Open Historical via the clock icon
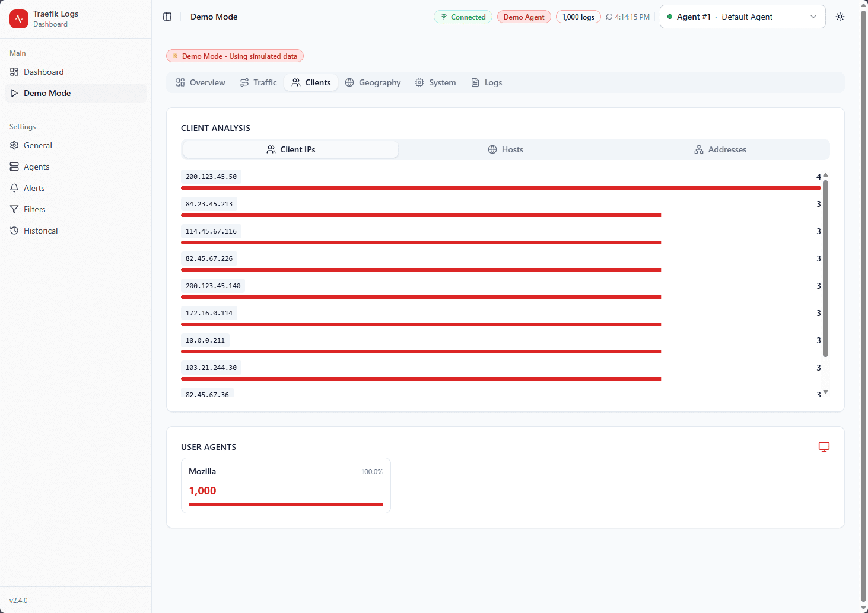Screen dimensions: 868x613 (x=14, y=231)
